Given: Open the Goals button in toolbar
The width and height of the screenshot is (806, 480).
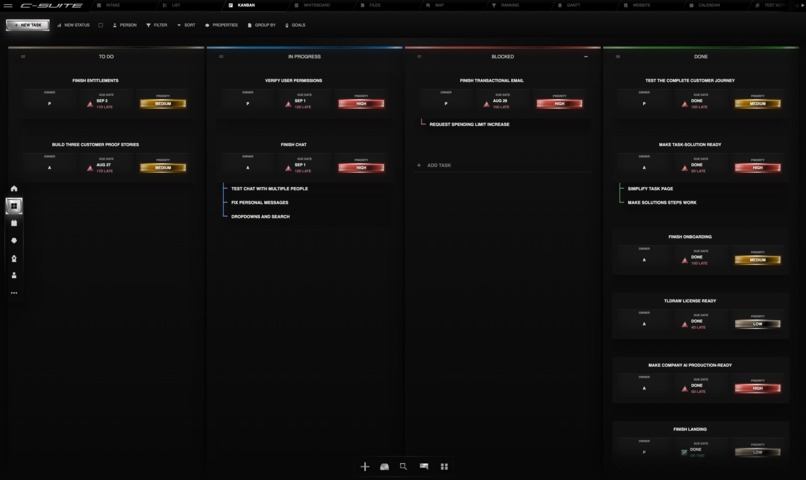Looking at the screenshot, I should point(295,25).
